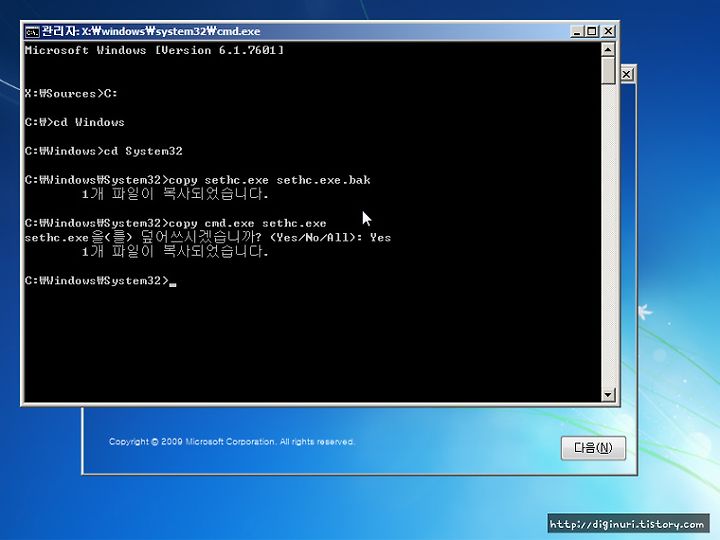Click the 'copy cmd.exe sethc.exe' line
This screenshot has width=720, height=540.
176,223
